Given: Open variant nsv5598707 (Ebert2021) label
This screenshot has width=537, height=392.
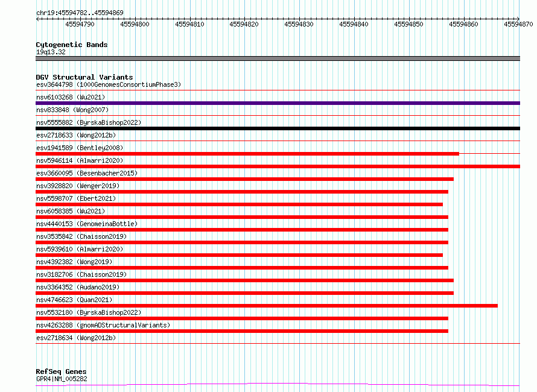Looking at the screenshot, I should click(x=76, y=198).
